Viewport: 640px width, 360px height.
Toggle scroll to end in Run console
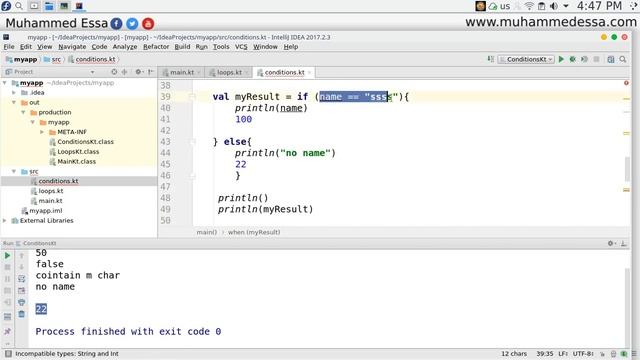[x=22, y=291]
